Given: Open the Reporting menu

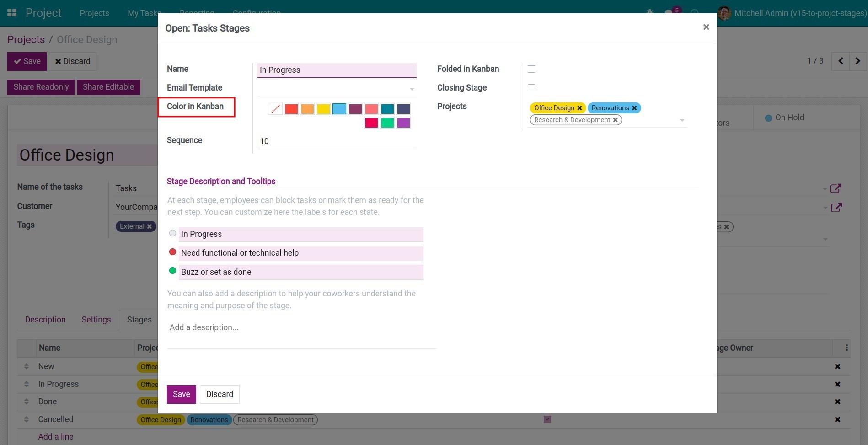Looking at the screenshot, I should [x=197, y=13].
